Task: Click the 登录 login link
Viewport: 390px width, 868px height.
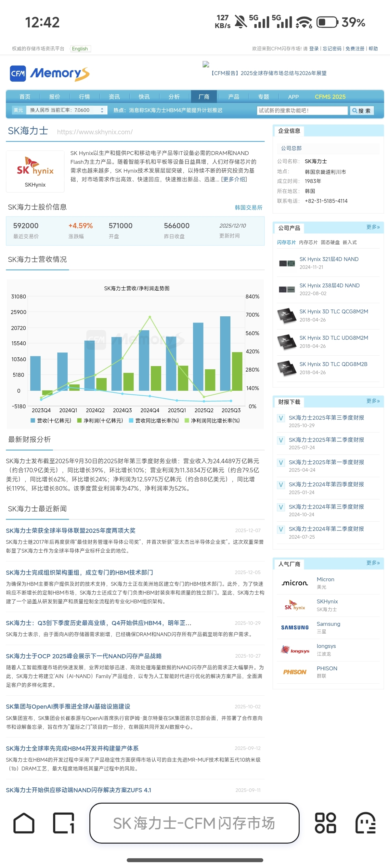Action: pos(314,49)
